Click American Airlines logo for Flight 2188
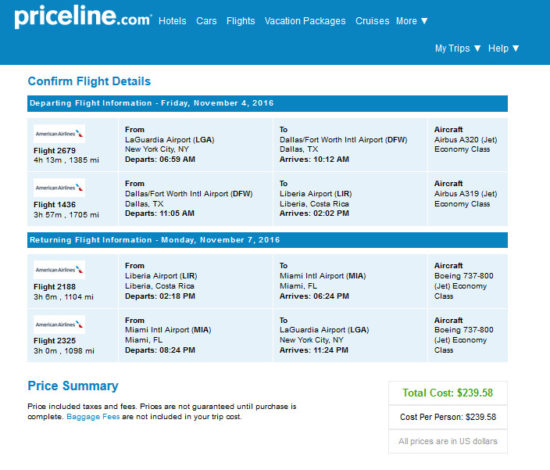 coord(59,270)
